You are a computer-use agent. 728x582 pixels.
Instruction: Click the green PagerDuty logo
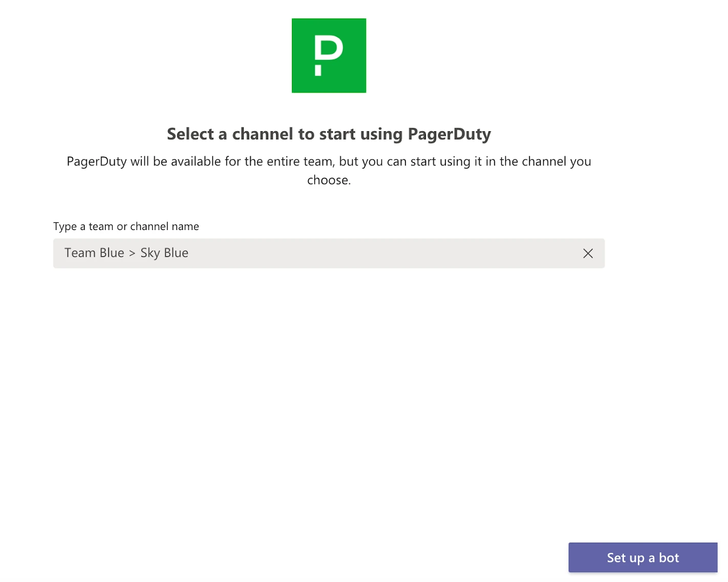tap(329, 55)
